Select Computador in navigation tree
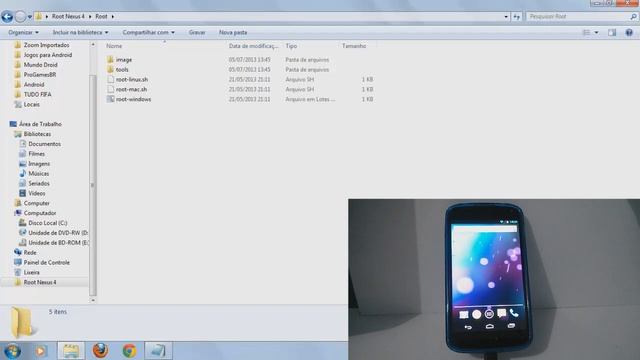640x360 pixels. click(x=40, y=213)
